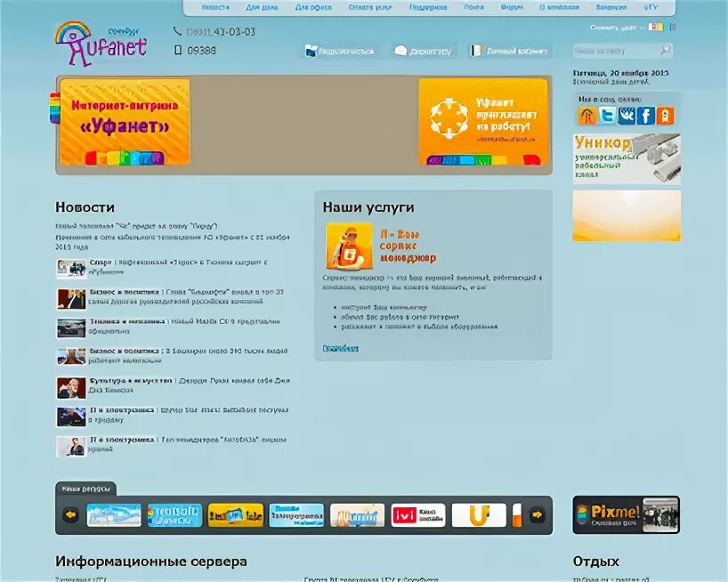Open the Odnoklassniki social icon

665,116
